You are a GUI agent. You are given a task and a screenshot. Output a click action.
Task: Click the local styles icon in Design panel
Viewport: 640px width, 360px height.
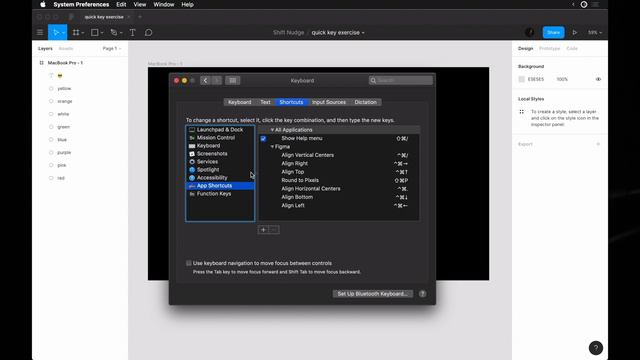(522, 112)
